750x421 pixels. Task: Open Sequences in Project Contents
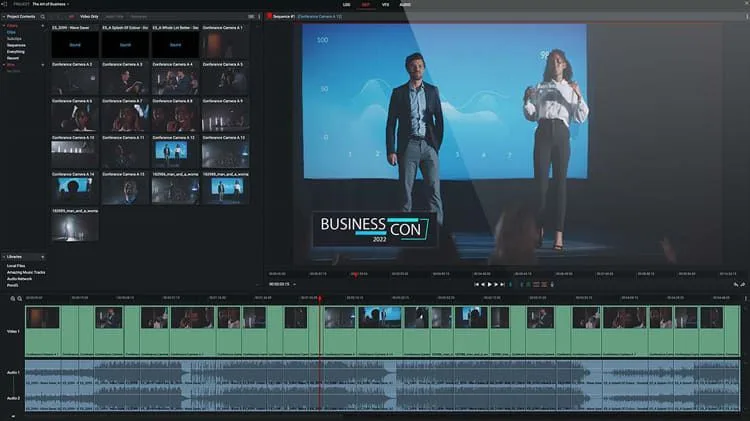tap(17, 45)
